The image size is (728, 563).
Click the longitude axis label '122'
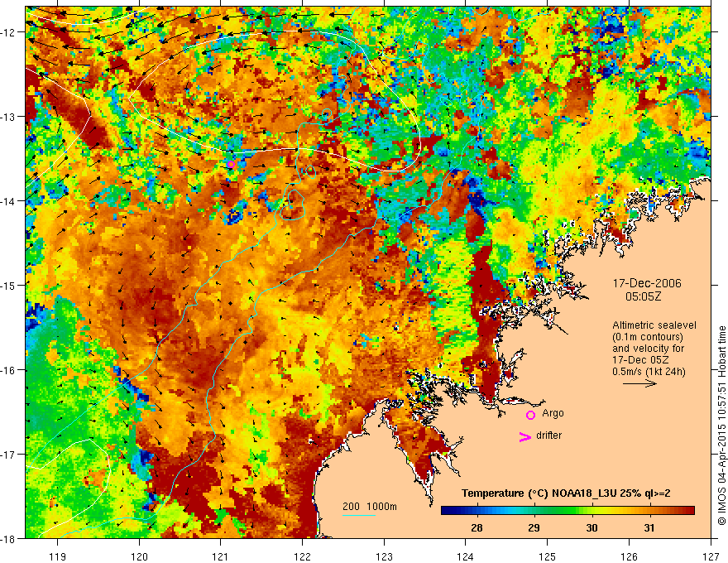pyautogui.click(x=302, y=556)
